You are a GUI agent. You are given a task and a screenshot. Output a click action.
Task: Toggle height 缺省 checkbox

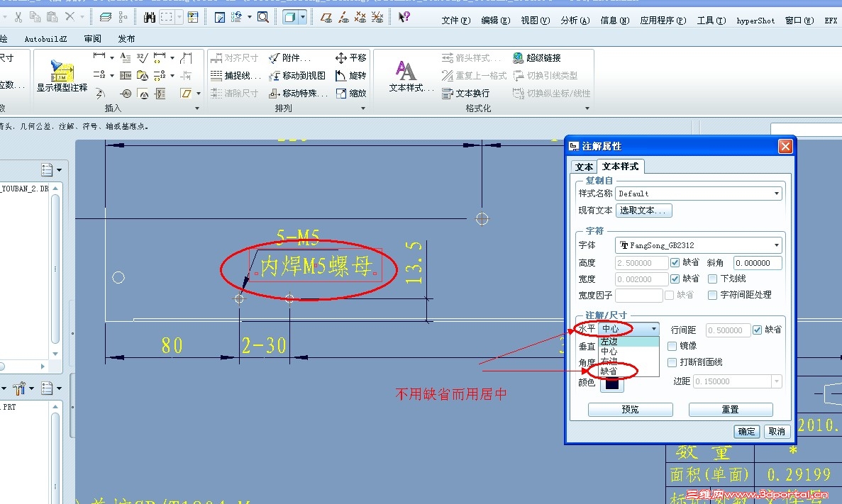coord(675,262)
